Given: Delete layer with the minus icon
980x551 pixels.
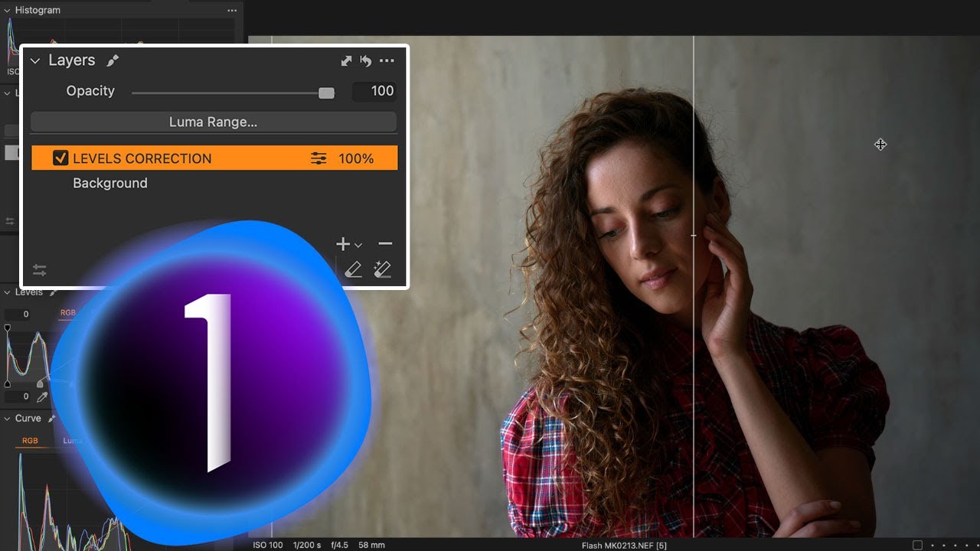Looking at the screenshot, I should (385, 243).
